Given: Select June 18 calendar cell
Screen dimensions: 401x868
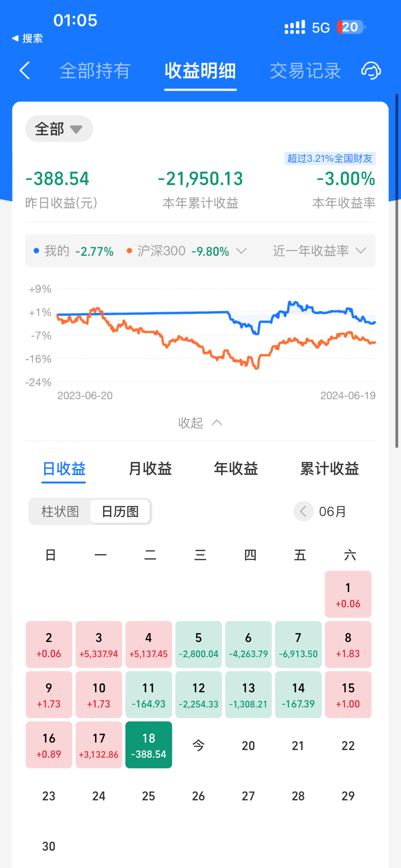Looking at the screenshot, I should 149,745.
